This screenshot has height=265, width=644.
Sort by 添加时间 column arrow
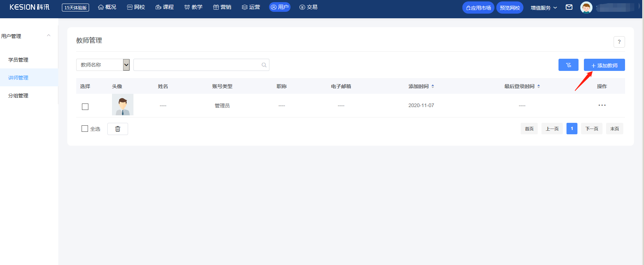(433, 86)
